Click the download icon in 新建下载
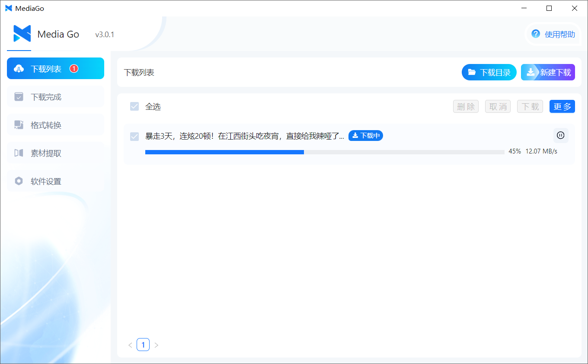The height and width of the screenshot is (364, 588). pyautogui.click(x=530, y=72)
